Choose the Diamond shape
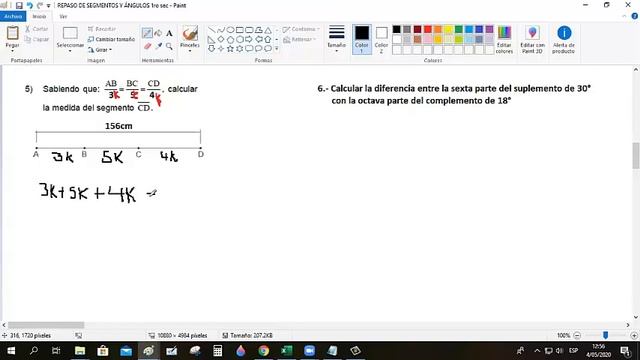 [221, 39]
